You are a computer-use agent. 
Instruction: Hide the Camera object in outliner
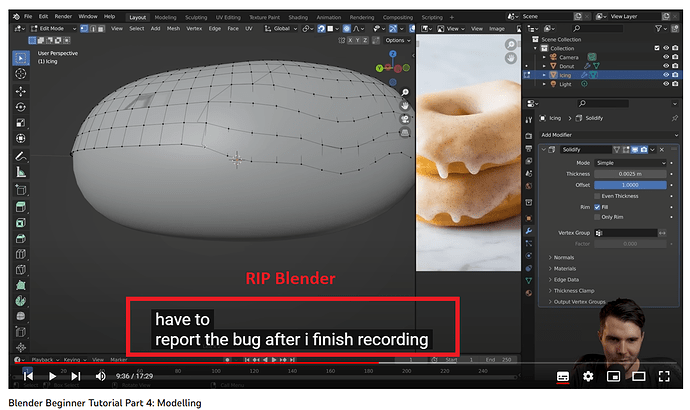pos(666,57)
